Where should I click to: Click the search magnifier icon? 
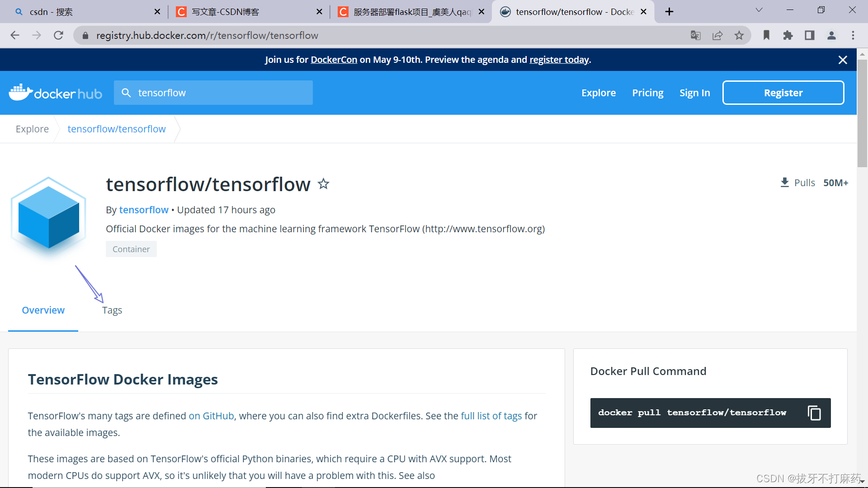127,93
